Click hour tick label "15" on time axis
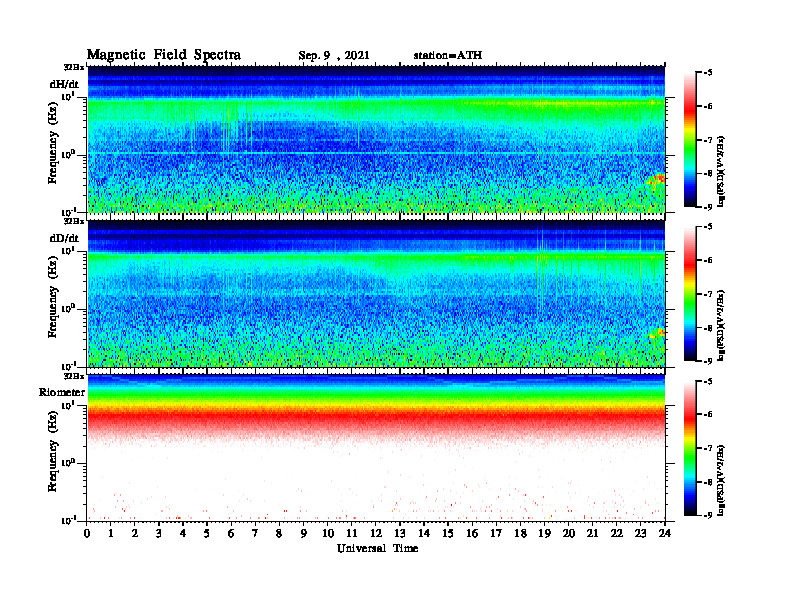The width and height of the screenshot is (792, 612). click(448, 533)
